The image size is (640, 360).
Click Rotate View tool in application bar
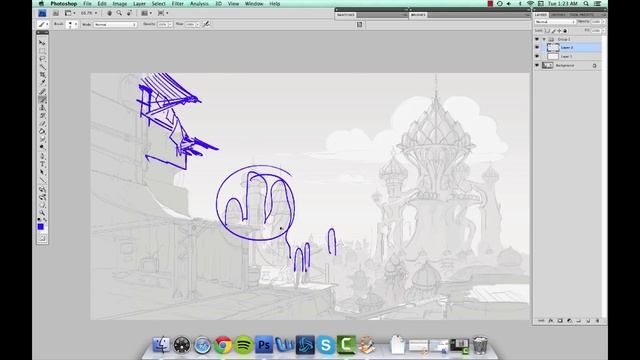(129, 13)
